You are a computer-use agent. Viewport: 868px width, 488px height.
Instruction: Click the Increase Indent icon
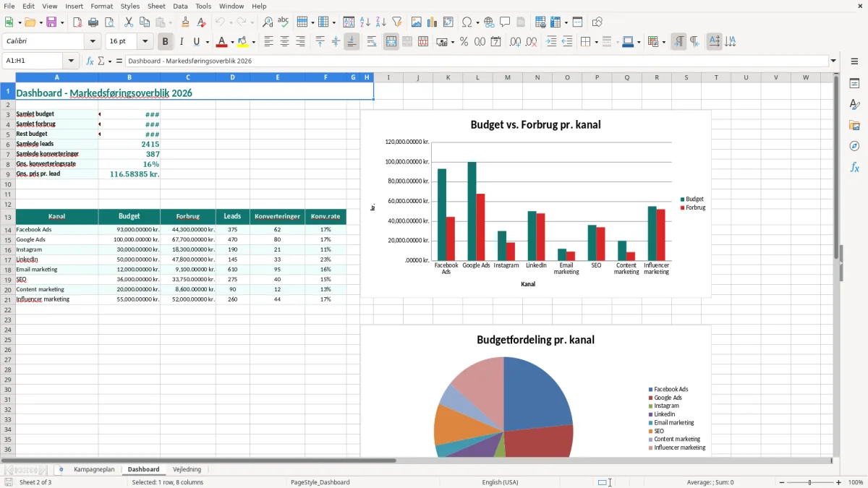(552, 42)
